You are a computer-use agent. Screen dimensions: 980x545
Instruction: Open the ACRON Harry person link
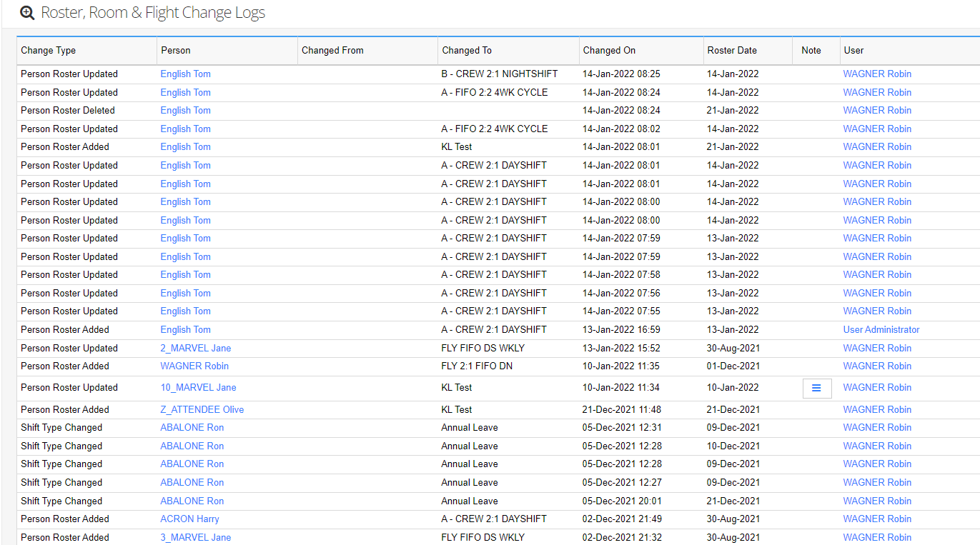click(x=189, y=519)
